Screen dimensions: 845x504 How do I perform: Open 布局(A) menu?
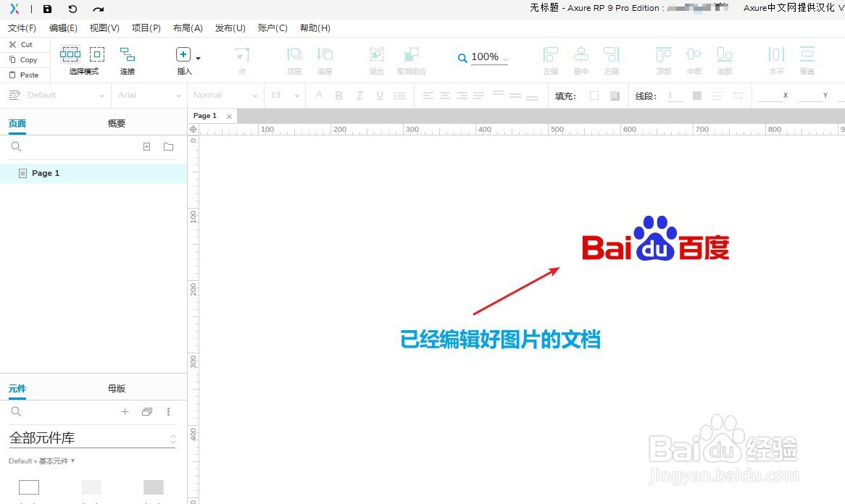coord(188,28)
